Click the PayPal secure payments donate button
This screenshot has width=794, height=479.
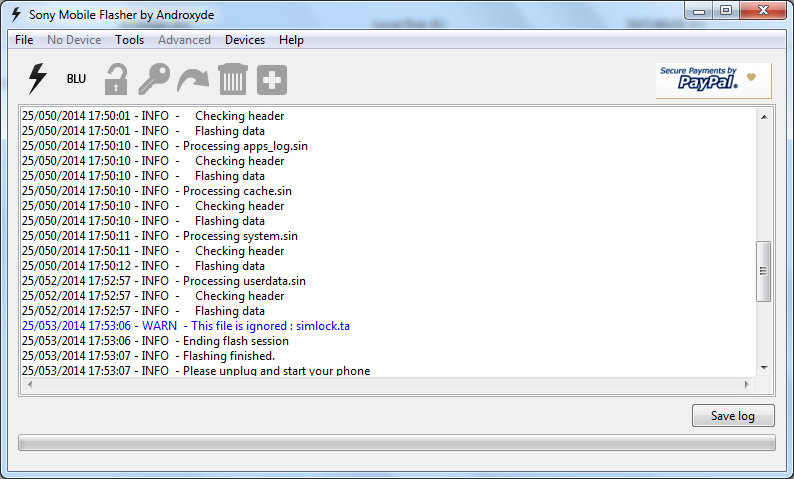tap(713, 80)
